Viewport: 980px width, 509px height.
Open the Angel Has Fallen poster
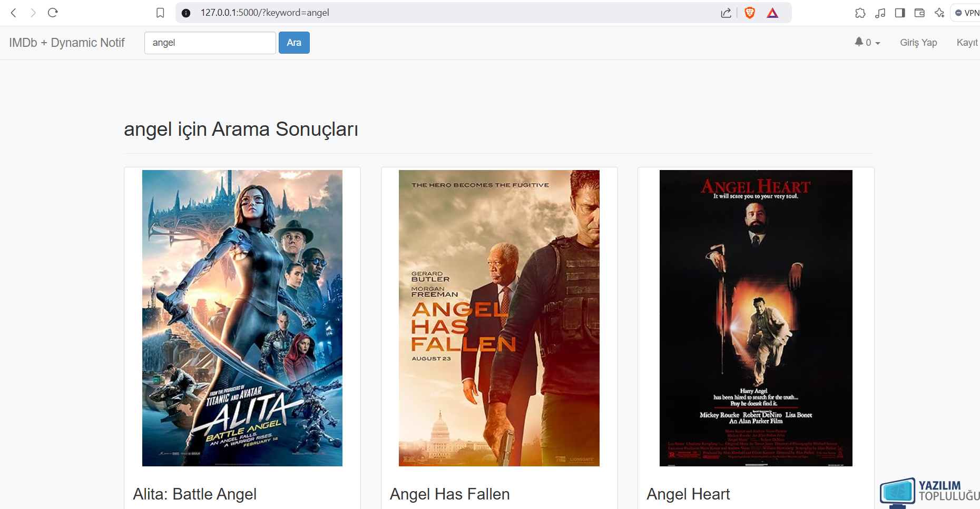coord(499,318)
